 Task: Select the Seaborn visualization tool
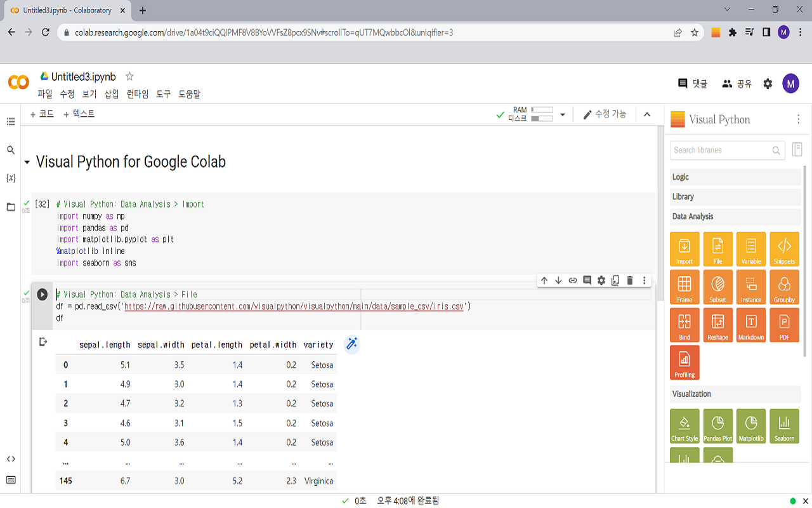[784, 426]
